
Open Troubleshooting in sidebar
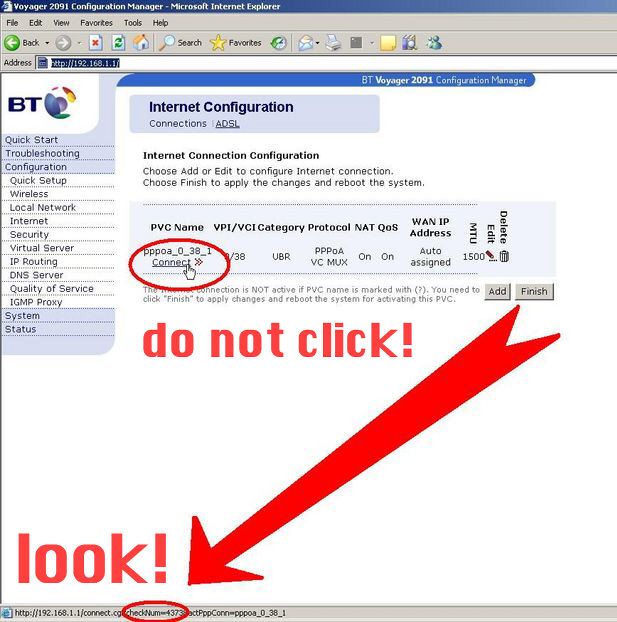coord(42,154)
